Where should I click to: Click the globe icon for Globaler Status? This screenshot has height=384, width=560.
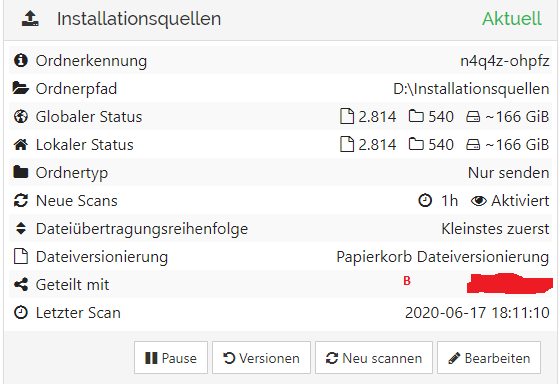tap(21, 116)
